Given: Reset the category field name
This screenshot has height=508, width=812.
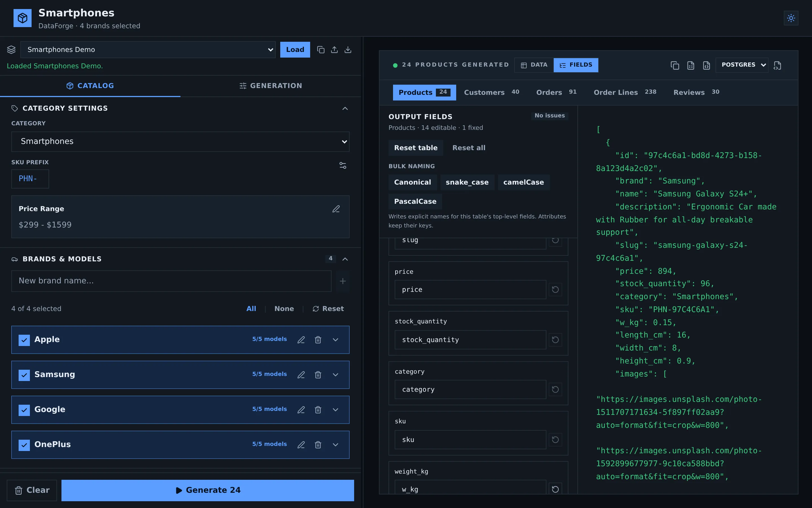Looking at the screenshot, I should 555,389.
